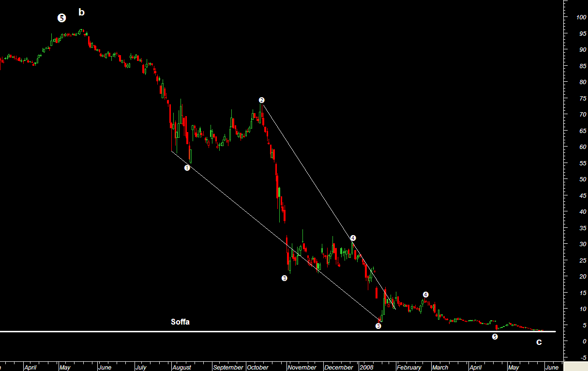Viewport: 588px width, 371px height.
Task: Click the 'March' date axis label
Action: (440, 367)
